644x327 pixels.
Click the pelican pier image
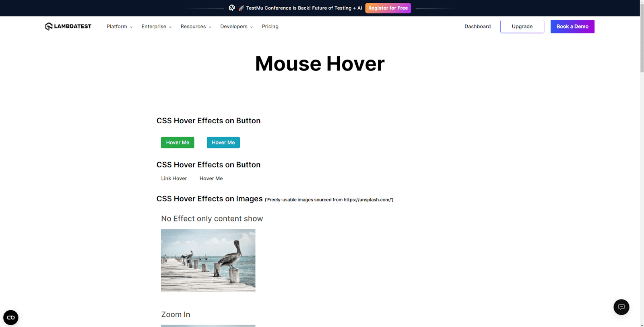click(208, 260)
